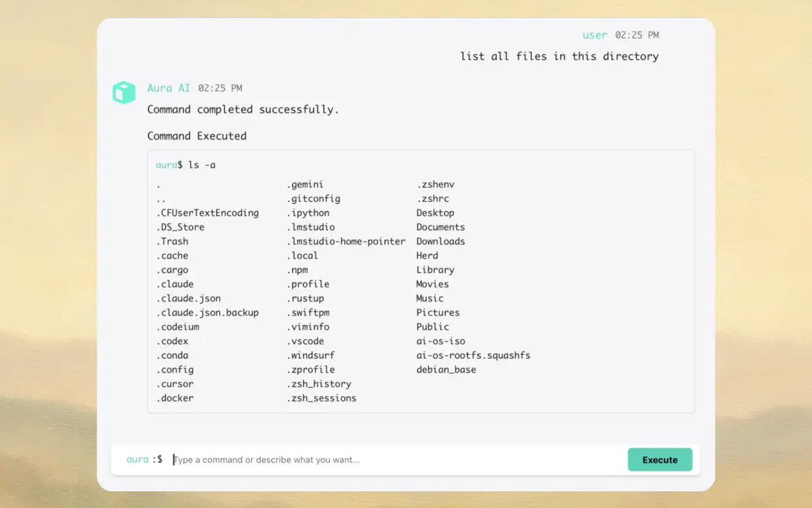Click the user label on the message
Screen dimensions: 812x508
pyautogui.click(x=595, y=35)
